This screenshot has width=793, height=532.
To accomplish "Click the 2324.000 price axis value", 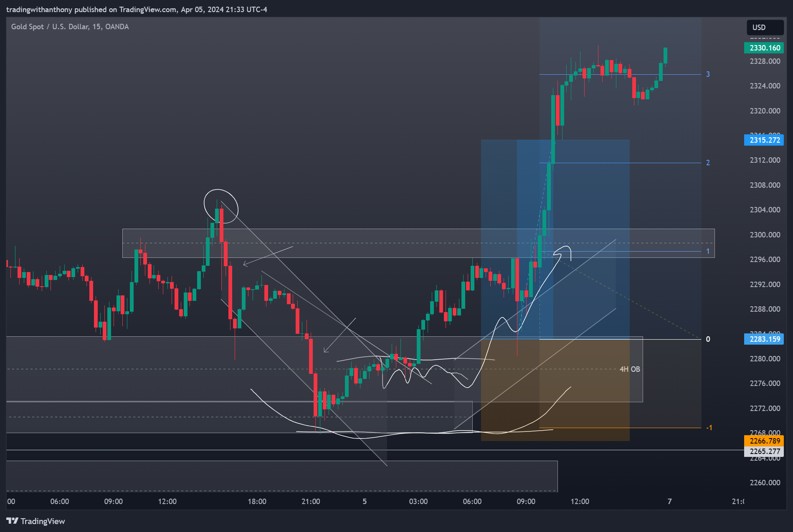I will point(765,86).
